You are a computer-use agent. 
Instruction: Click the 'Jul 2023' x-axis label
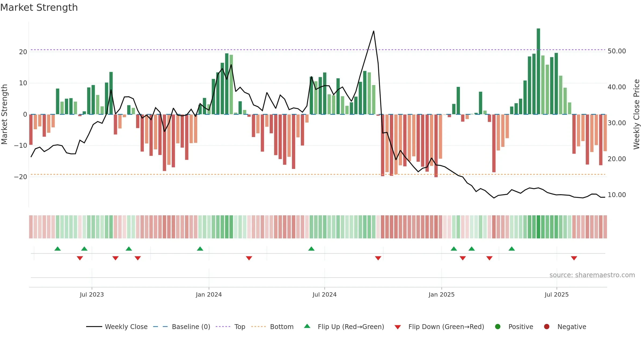[x=92, y=294]
